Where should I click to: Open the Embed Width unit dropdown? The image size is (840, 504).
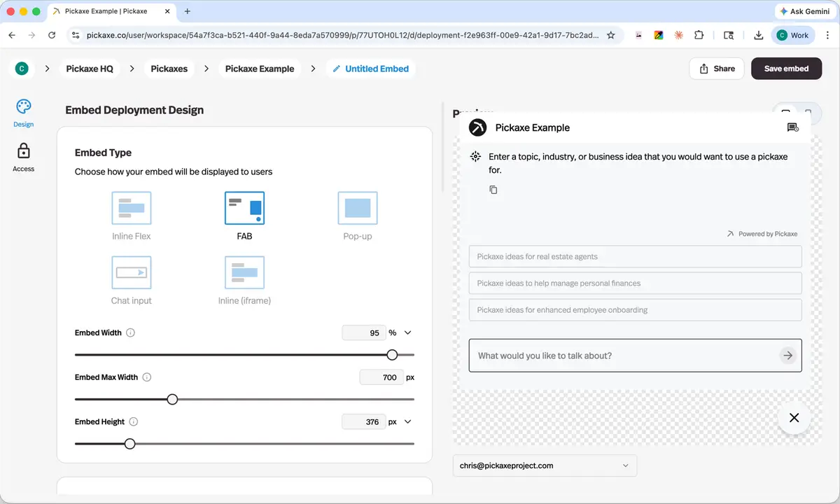(408, 333)
